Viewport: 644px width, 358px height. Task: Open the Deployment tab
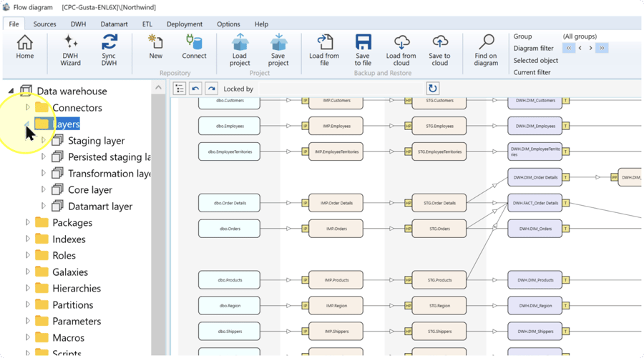185,24
